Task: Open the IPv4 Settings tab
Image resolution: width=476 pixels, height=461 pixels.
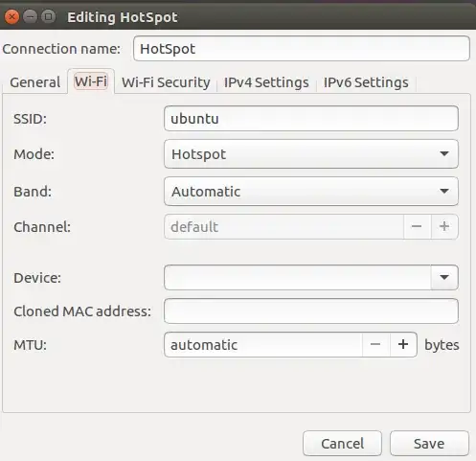Action: 266,82
